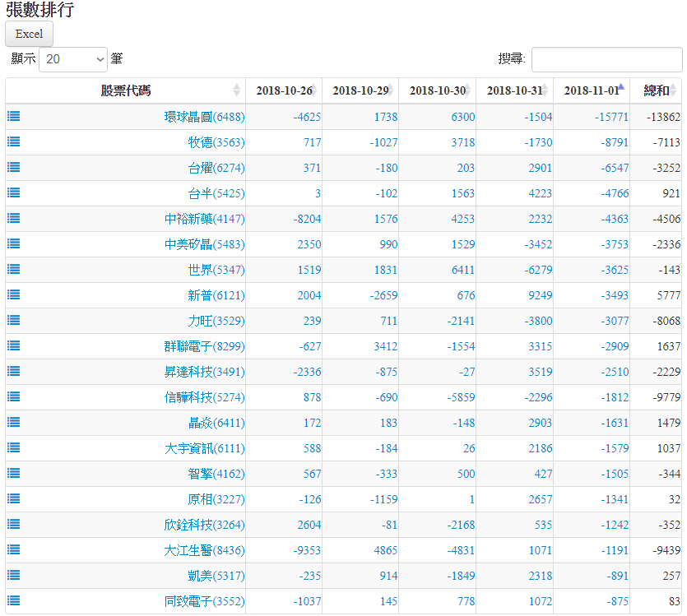Click the list icon beside 環球晶圓(6488)
Image resolution: width=687 pixels, height=616 pixels.
(13, 116)
